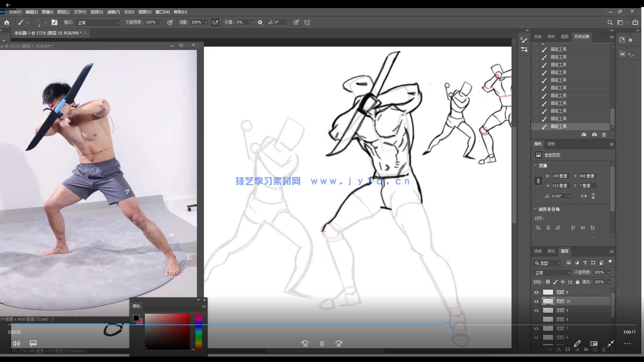
Task: Click the search magnifier icon top right
Action: (610, 22)
